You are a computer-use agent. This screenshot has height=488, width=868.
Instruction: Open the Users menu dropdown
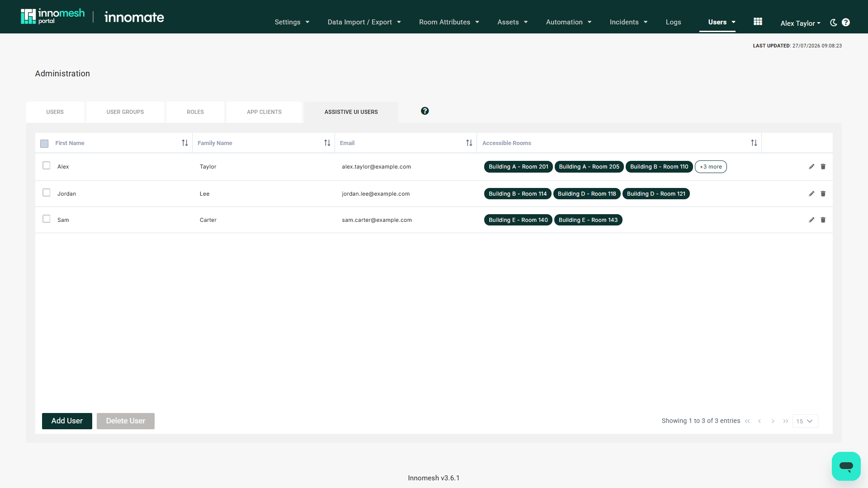point(722,22)
